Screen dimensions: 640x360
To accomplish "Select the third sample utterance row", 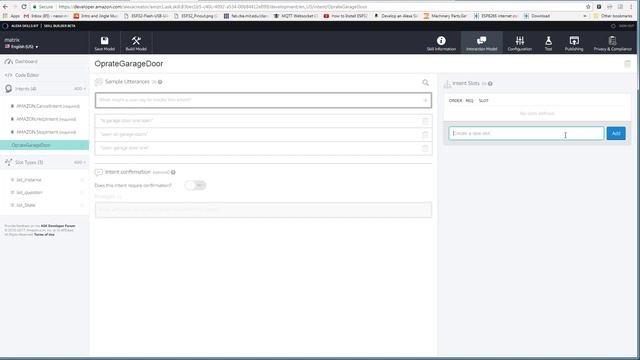I will (263, 148).
